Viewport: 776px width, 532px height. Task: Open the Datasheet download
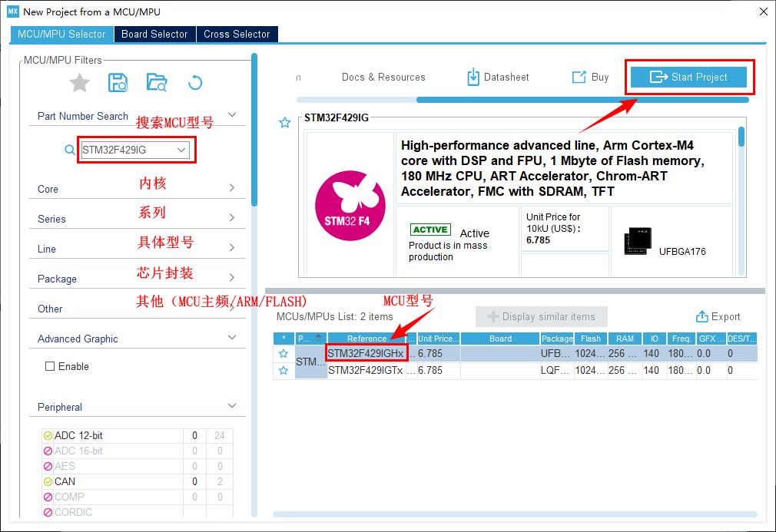click(498, 77)
